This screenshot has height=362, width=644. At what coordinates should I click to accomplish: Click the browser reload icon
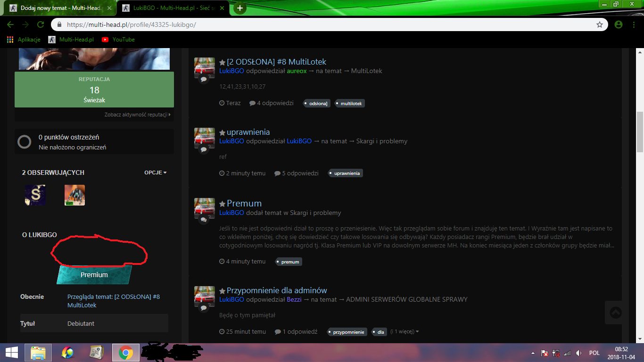(41, 25)
